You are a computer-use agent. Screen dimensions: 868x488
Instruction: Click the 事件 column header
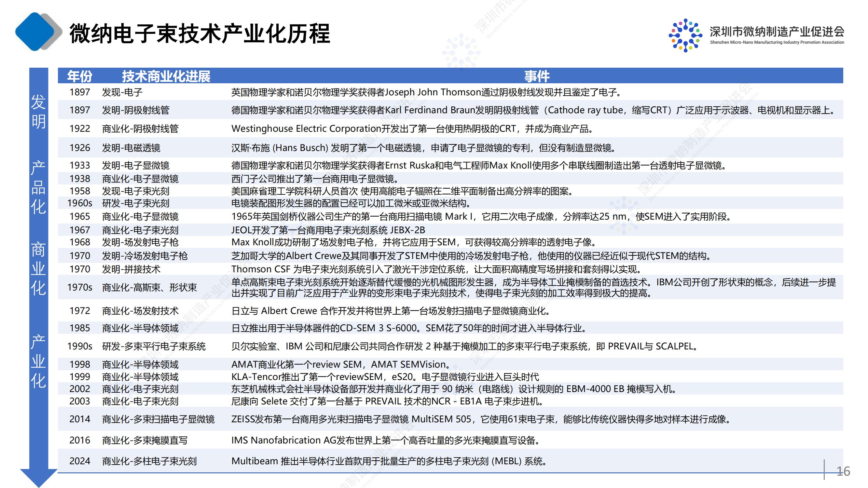tap(536, 76)
